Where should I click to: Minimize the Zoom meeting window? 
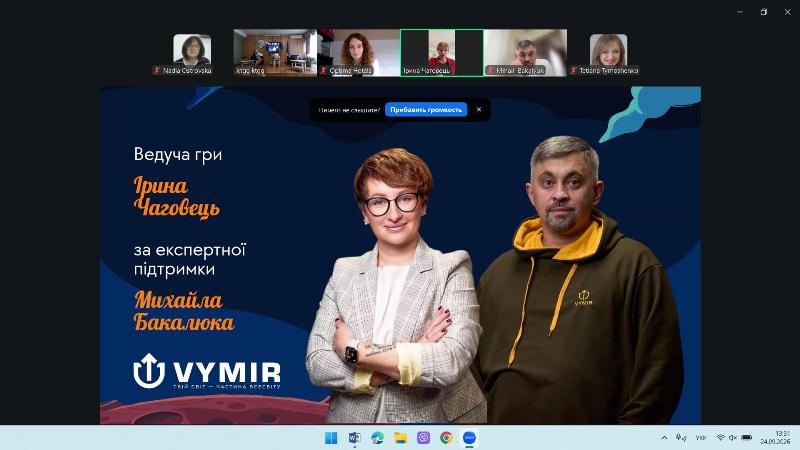point(740,12)
